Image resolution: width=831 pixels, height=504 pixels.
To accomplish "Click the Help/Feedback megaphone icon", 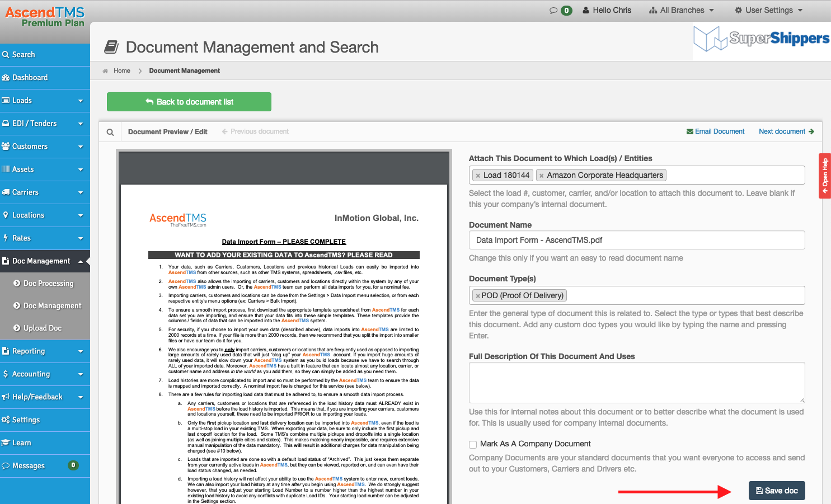I will 6,397.
